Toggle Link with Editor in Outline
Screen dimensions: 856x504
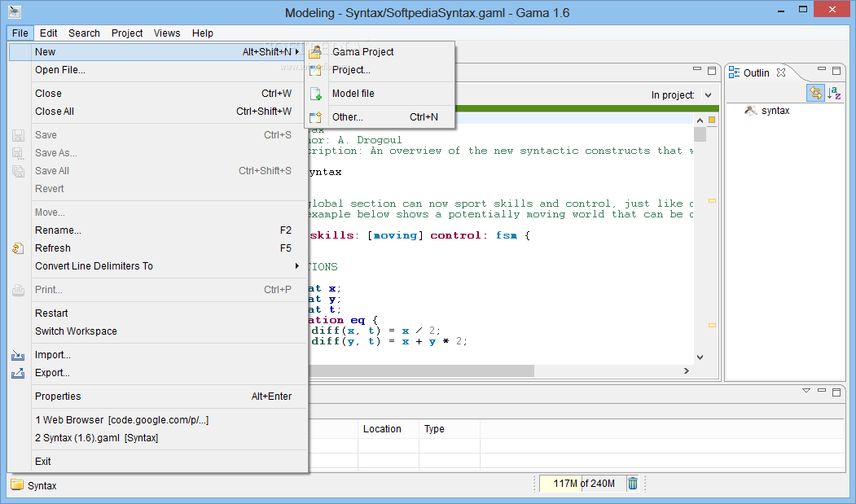[x=815, y=94]
